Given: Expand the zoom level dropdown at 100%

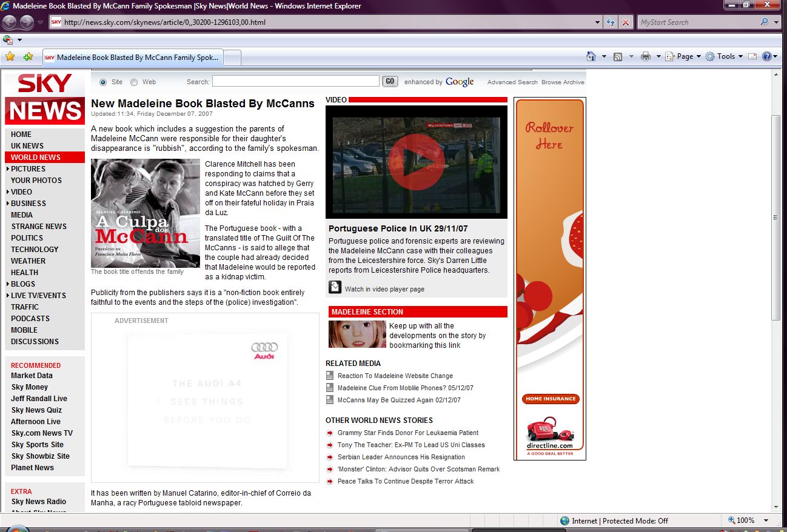Looking at the screenshot, I should (766, 520).
